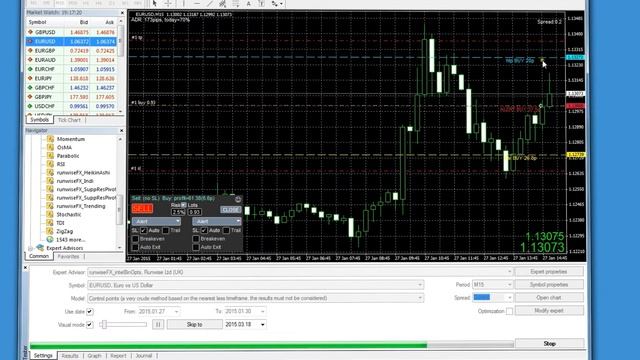This screenshot has width=640, height=360.
Task: Switch to the Tick Chart tab
Action: tap(69, 120)
